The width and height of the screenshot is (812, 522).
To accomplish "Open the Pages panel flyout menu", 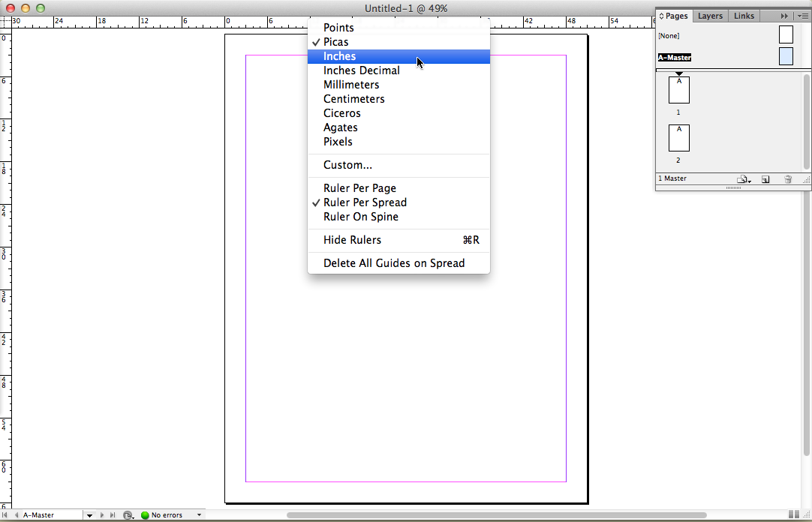I will click(801, 16).
